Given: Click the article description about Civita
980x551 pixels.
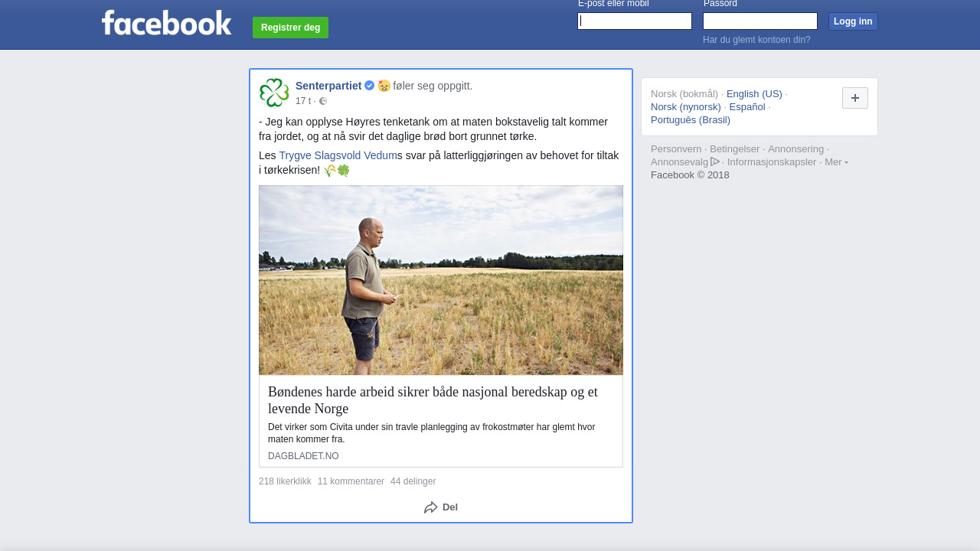Looking at the screenshot, I should coord(432,433).
